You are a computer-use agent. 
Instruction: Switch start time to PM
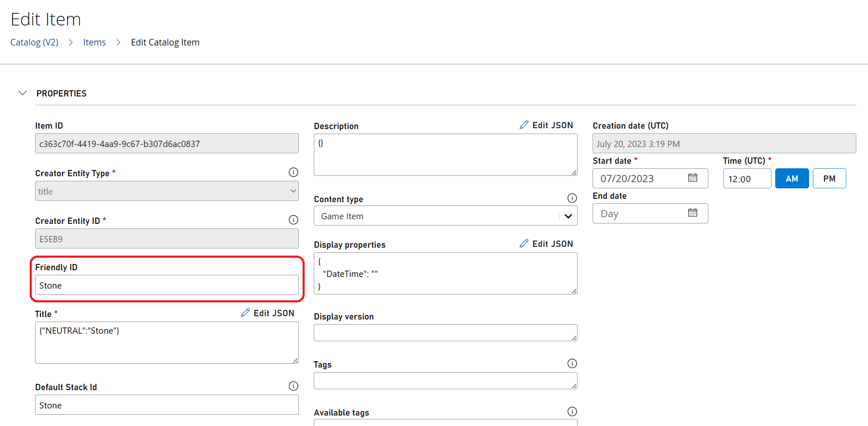click(829, 179)
